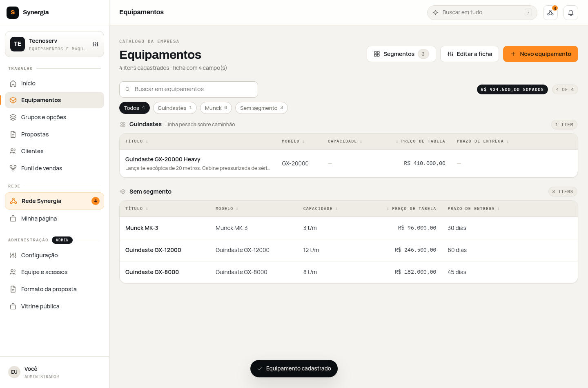Select Todos filter chip
Image resolution: width=588 pixels, height=388 pixels.
click(x=134, y=108)
